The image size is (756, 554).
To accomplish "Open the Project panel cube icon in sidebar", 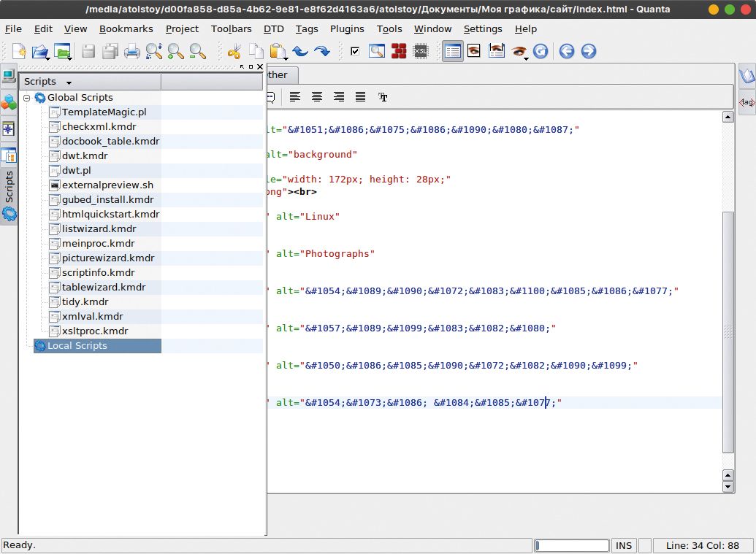I will (x=9, y=103).
